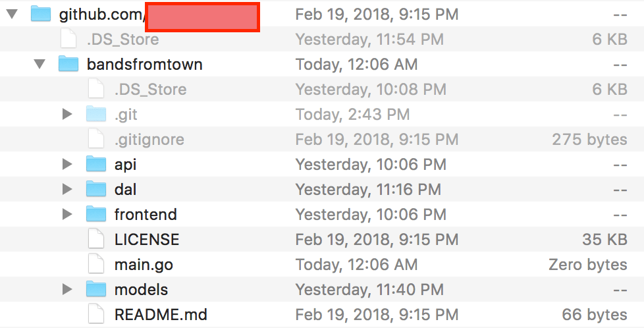Expand the api folder arrow

pyautogui.click(x=67, y=164)
